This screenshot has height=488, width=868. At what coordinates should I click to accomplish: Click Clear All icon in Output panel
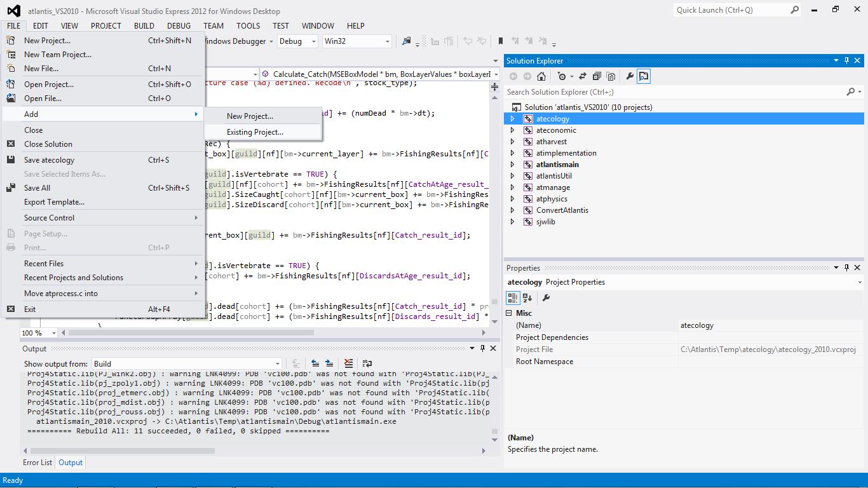pos(348,363)
